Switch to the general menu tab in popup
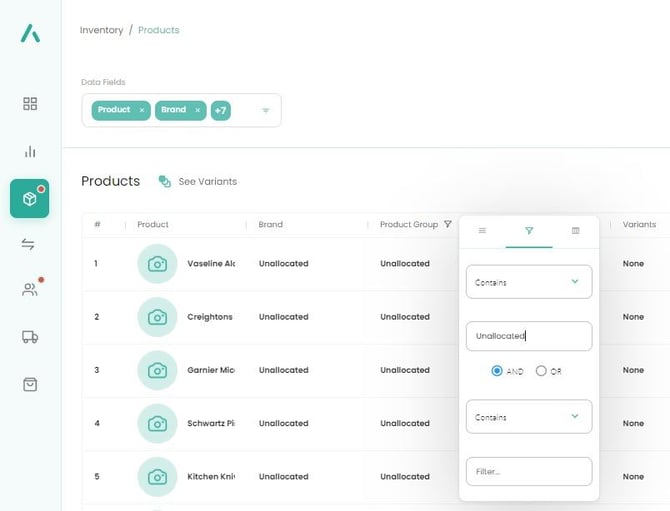Viewport: 670px width, 511px height. 482,231
